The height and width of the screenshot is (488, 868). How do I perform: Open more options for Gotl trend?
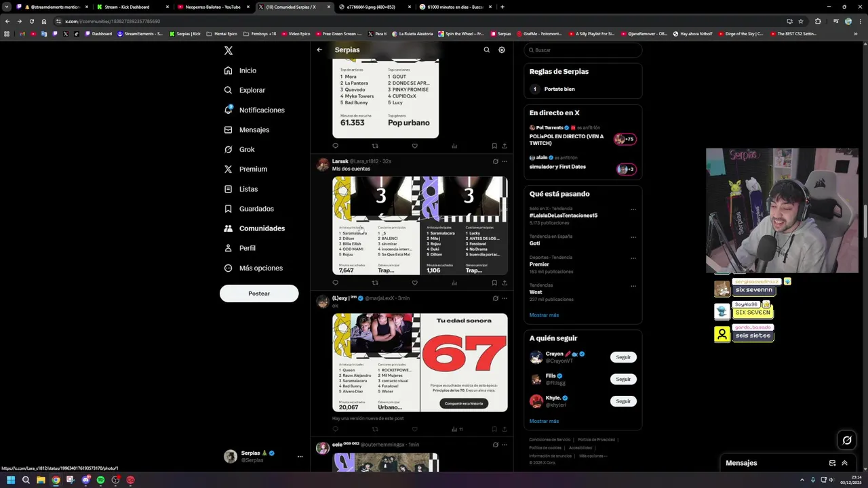point(633,237)
